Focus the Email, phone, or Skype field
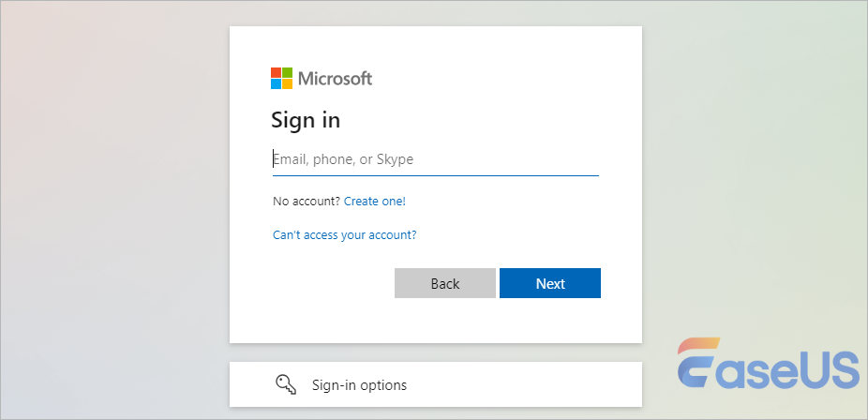 pos(435,159)
